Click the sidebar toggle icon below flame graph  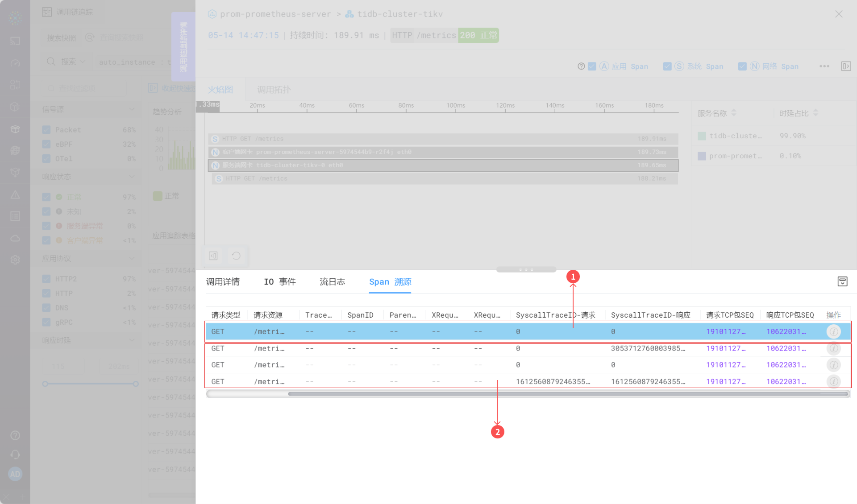pos(213,256)
